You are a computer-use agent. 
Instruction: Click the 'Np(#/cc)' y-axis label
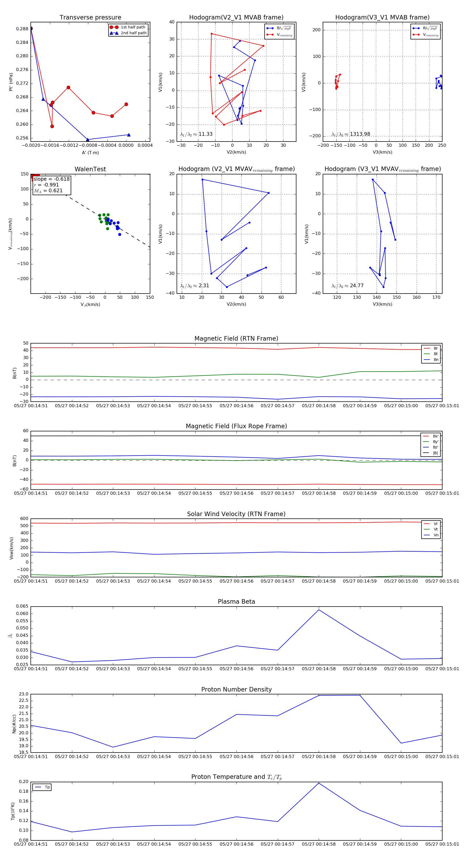coord(14,723)
